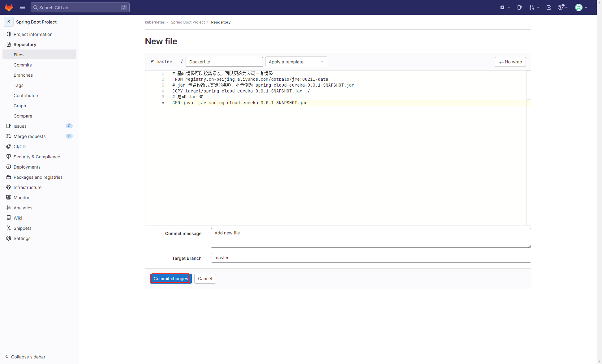The height and width of the screenshot is (364, 602).
Task: Edit the Commit message textarea
Action: pyautogui.click(x=371, y=238)
